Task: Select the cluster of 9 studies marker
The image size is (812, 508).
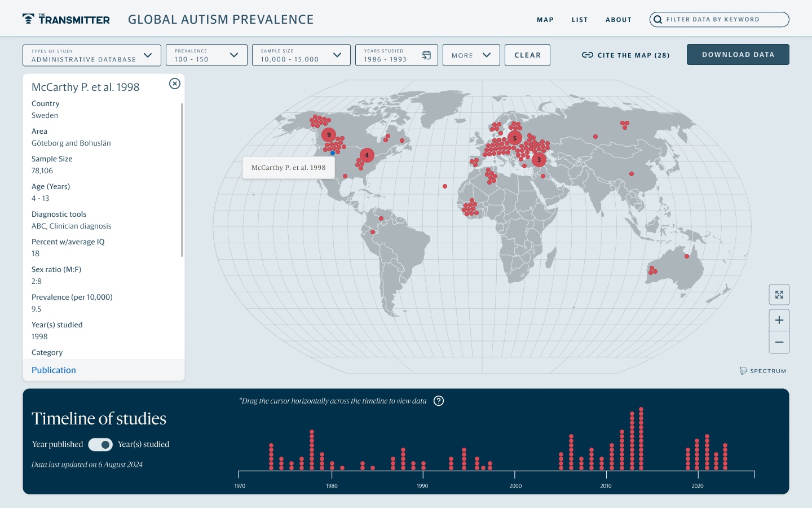Action: point(329,135)
